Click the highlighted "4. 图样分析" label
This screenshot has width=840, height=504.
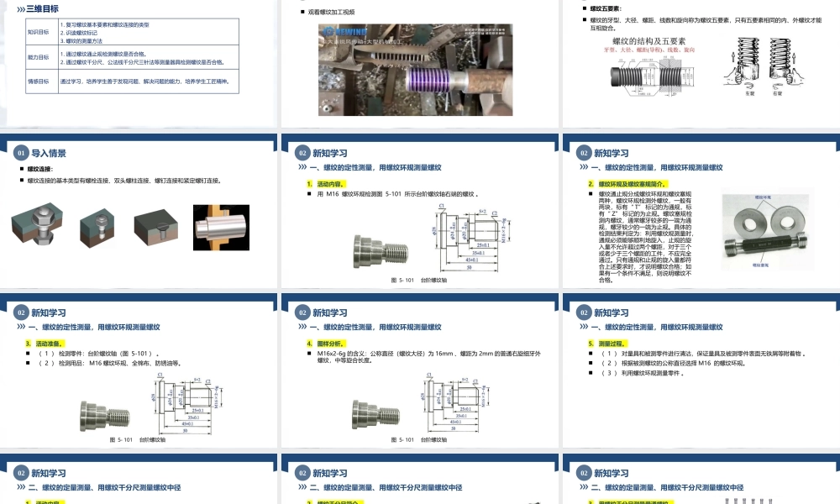[326, 344]
